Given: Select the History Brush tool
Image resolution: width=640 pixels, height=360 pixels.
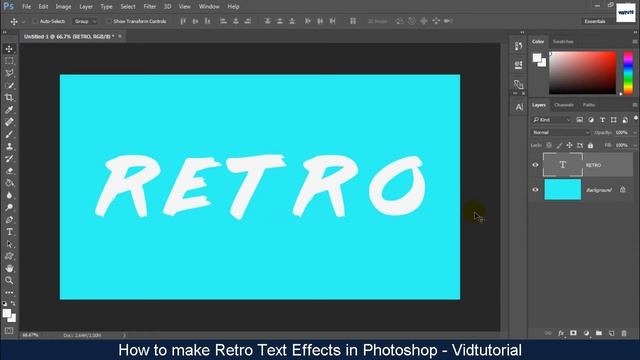Looking at the screenshot, I should click(9, 159).
